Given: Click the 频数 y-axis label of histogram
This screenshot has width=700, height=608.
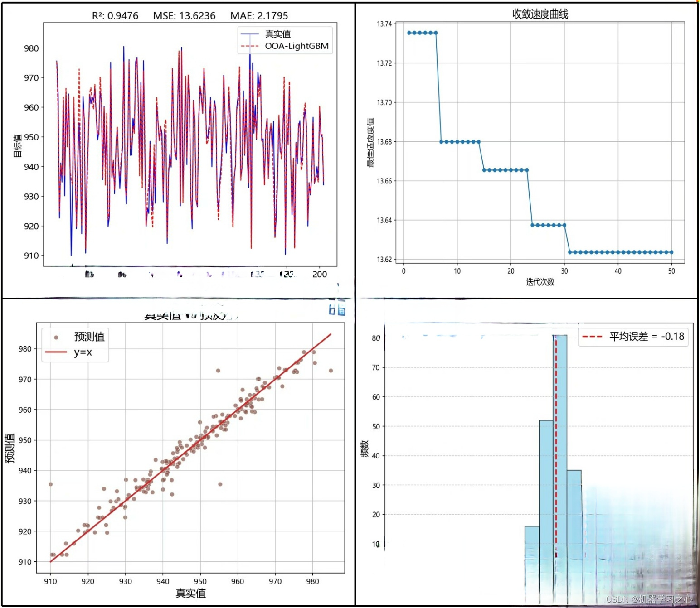Looking at the screenshot, I should coord(365,449).
